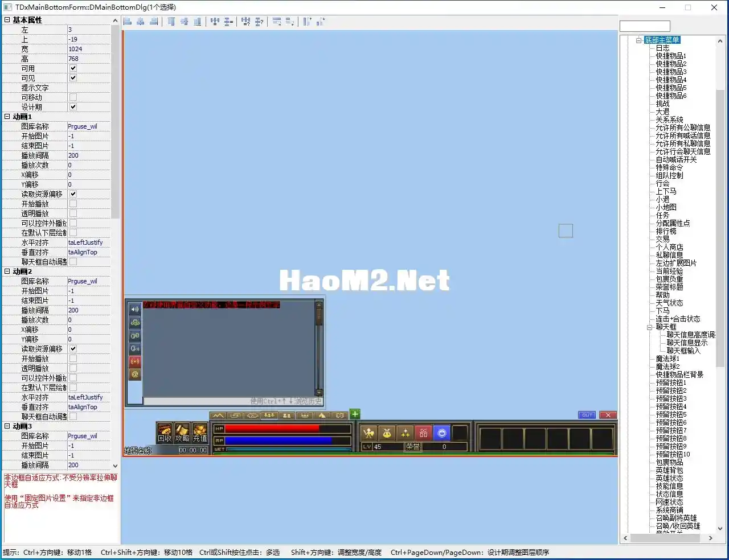The width and height of the screenshot is (729, 560).
Task: Click the 充值 icon button
Action: pos(200,433)
